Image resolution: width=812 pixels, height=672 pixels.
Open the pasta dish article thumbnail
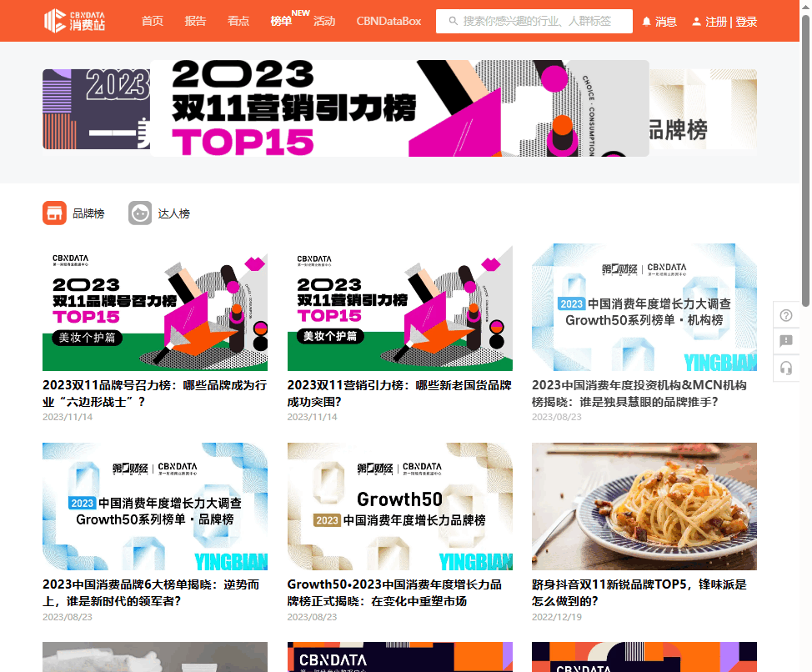[644, 506]
